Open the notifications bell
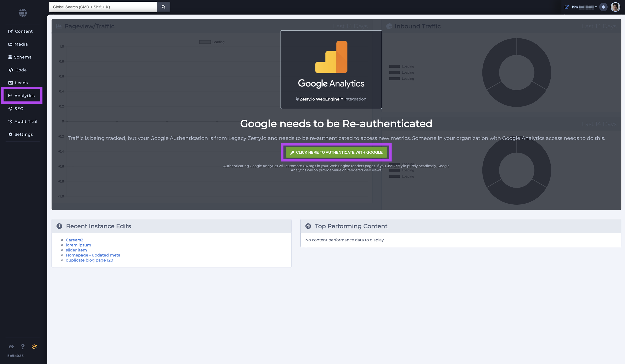 [x=603, y=7]
